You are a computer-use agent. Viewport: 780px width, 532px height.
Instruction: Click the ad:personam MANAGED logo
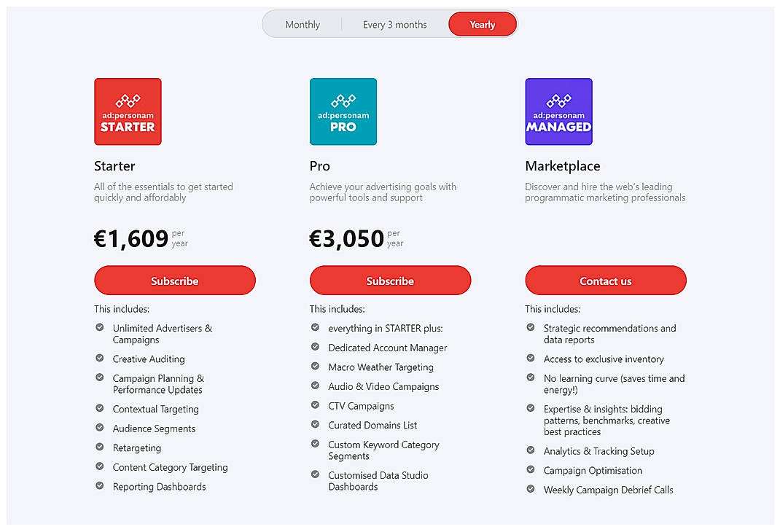558,111
